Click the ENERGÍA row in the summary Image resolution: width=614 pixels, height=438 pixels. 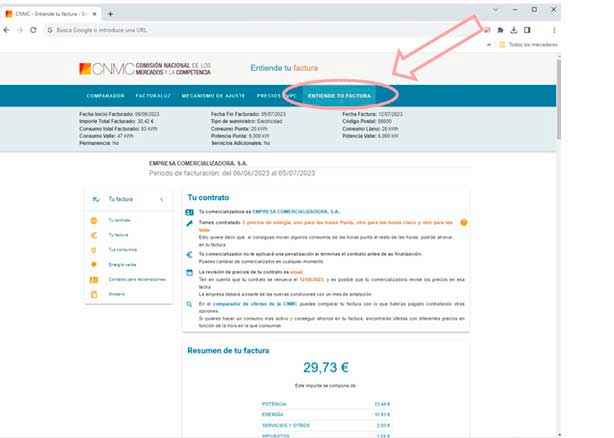coord(326,415)
